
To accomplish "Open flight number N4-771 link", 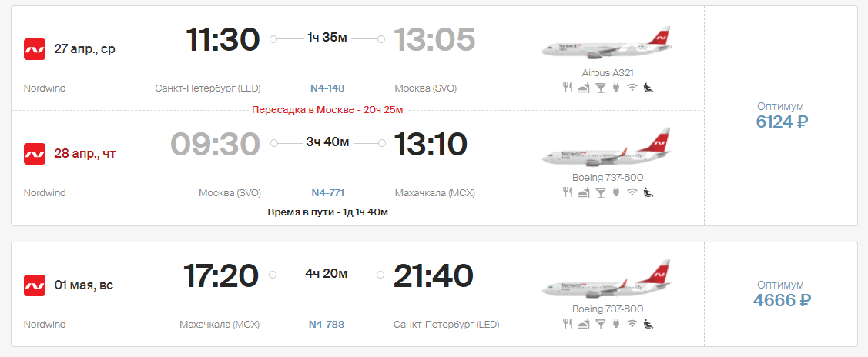I will 327,193.
